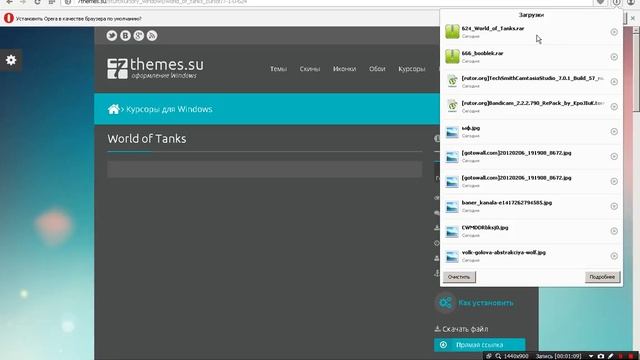
Task: Click World of Tanks page heading
Action: click(x=147, y=139)
